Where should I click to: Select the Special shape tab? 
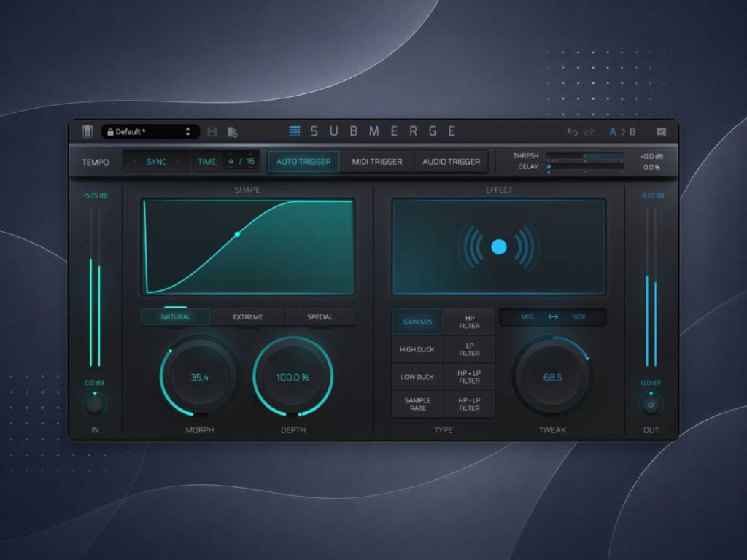pyautogui.click(x=320, y=317)
